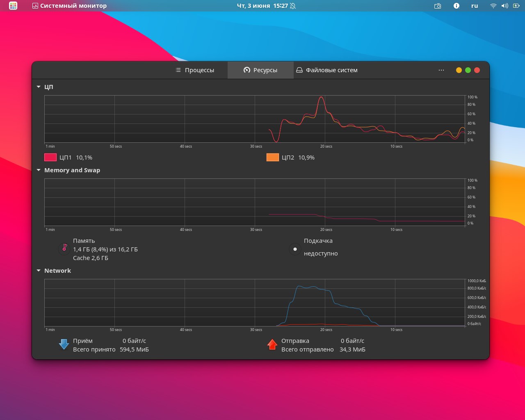
Task: Change the ЦП1 red color swatch
Action: [50, 157]
